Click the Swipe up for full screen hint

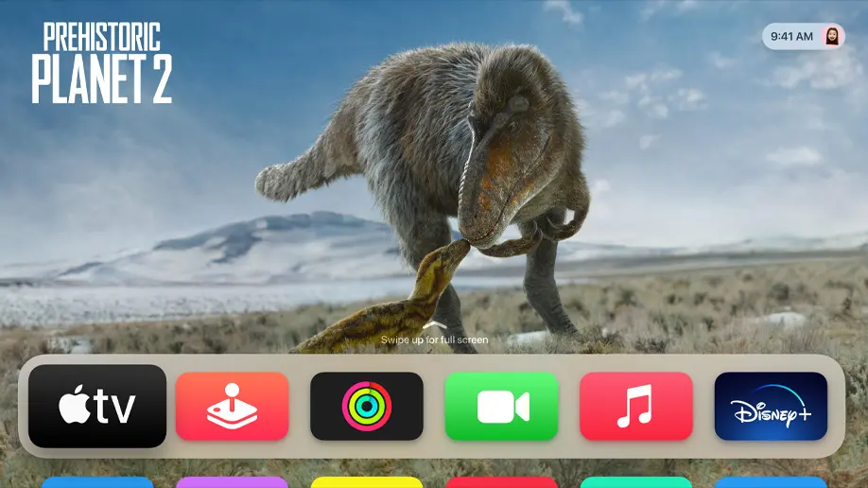[x=435, y=340]
